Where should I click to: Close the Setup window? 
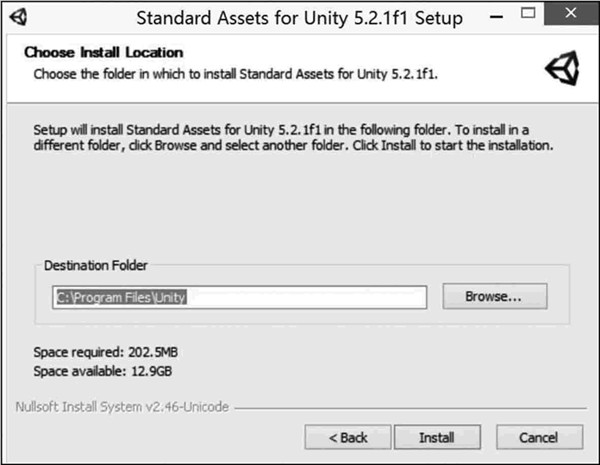(x=570, y=16)
